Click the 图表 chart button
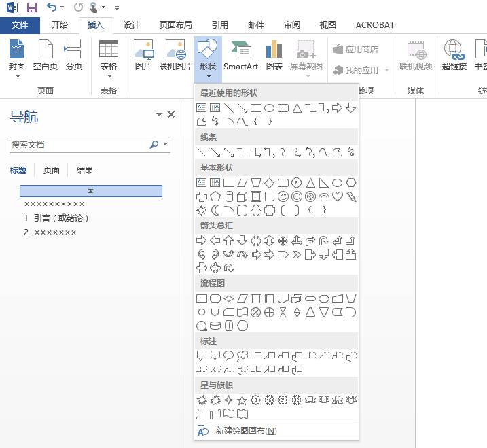 [x=274, y=55]
